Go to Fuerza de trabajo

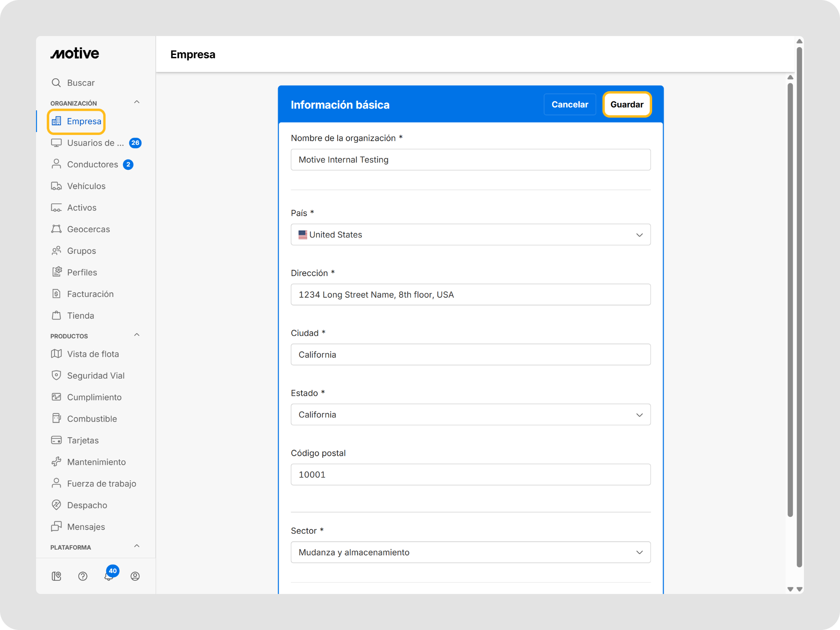coord(94,484)
